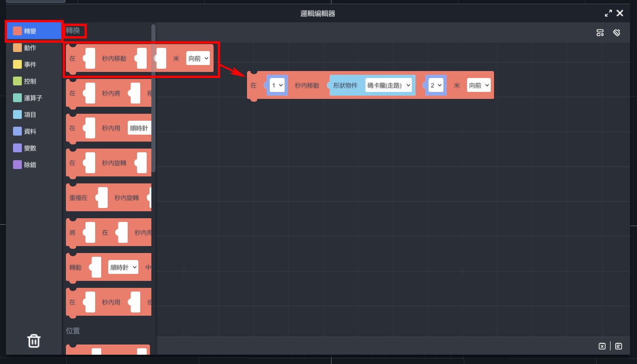Click the cleanup brush icon

[x=617, y=32]
